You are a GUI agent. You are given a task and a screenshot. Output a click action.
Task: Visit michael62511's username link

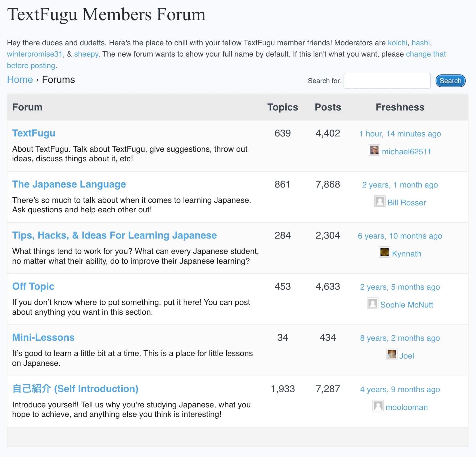click(x=406, y=152)
